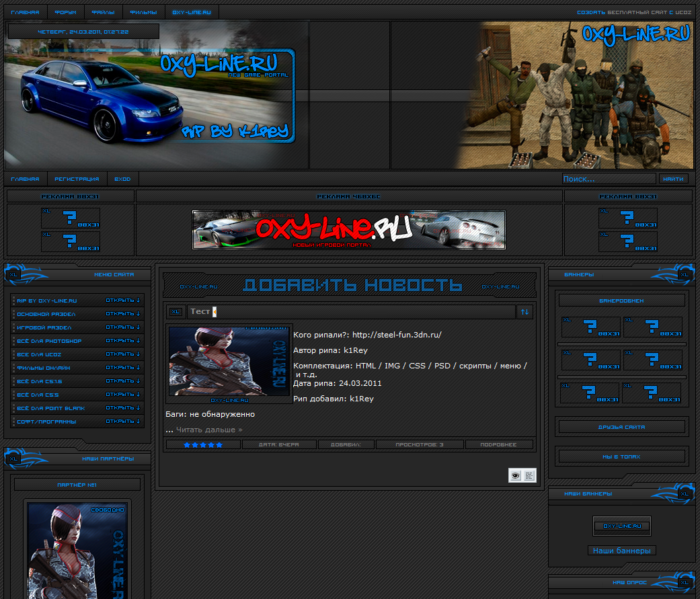700x599 pixels.
Task: Open bottom-left 88x31 placeholder under Банерообмен
Action: click(x=589, y=393)
